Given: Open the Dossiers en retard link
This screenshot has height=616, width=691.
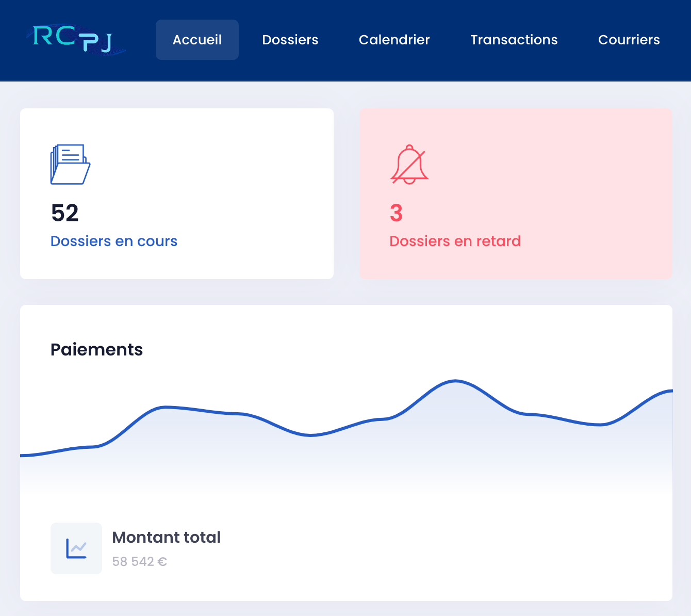Looking at the screenshot, I should pyautogui.click(x=455, y=241).
